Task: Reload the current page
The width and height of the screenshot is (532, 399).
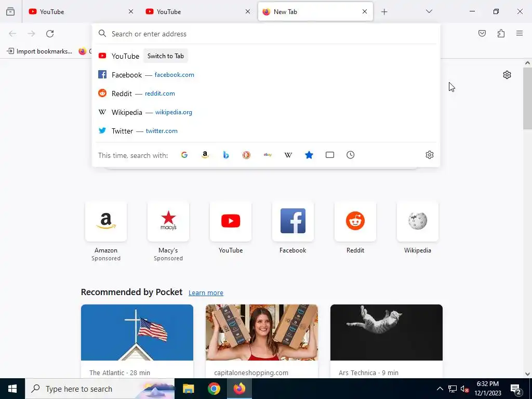Action: coord(50,34)
